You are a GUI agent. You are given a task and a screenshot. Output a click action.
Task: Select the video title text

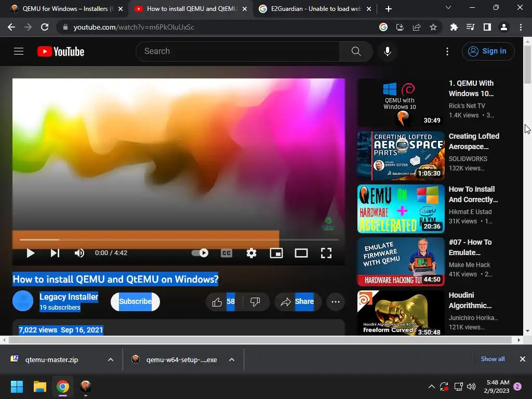[115, 279]
